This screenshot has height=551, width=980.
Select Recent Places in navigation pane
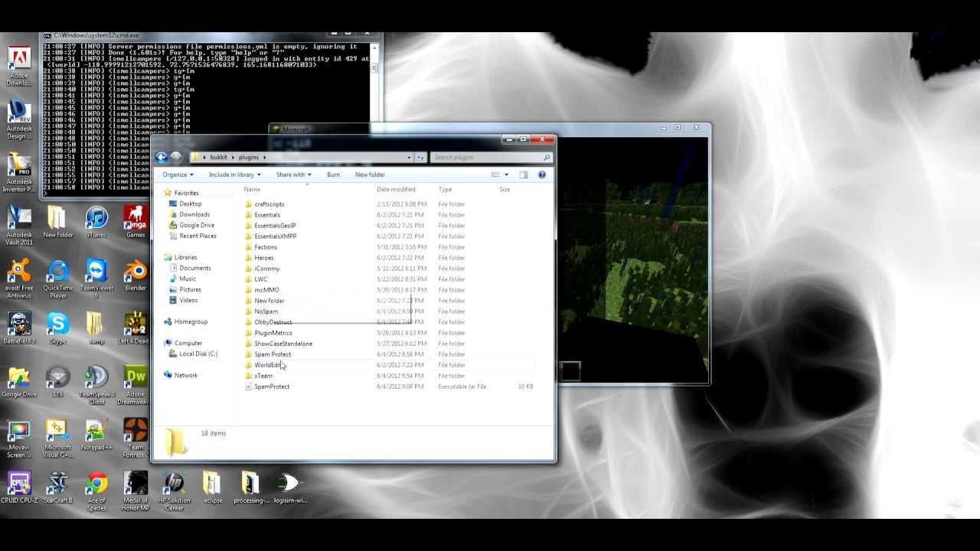tap(198, 236)
